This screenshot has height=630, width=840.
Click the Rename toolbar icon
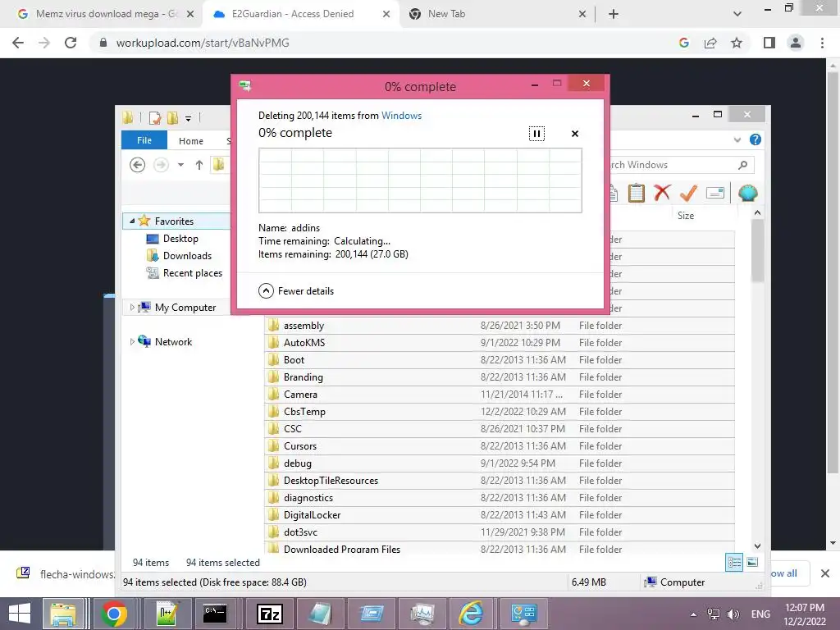click(x=715, y=193)
